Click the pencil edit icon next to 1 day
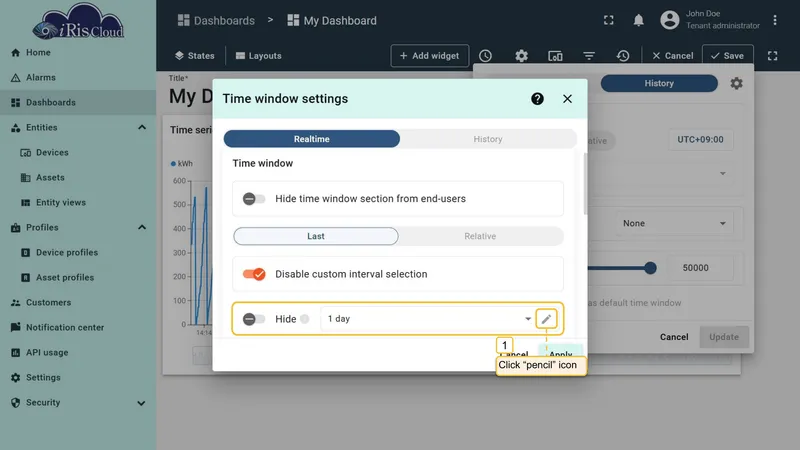 pyautogui.click(x=546, y=319)
